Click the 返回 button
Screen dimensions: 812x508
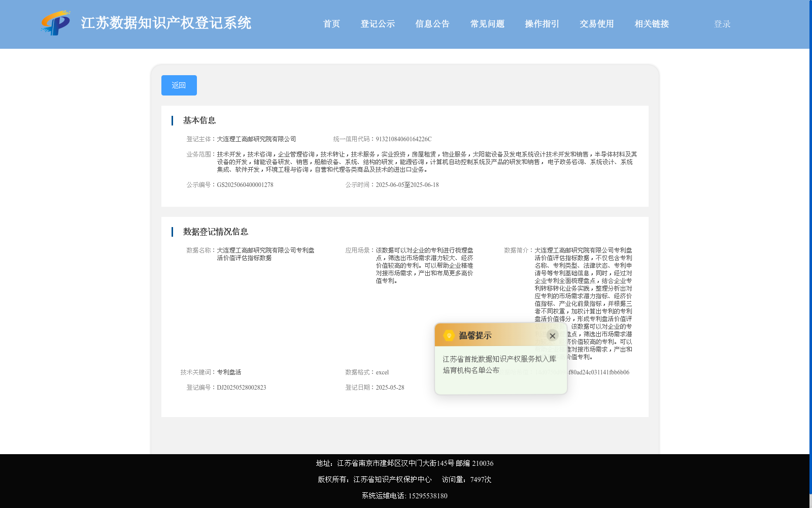[179, 85]
